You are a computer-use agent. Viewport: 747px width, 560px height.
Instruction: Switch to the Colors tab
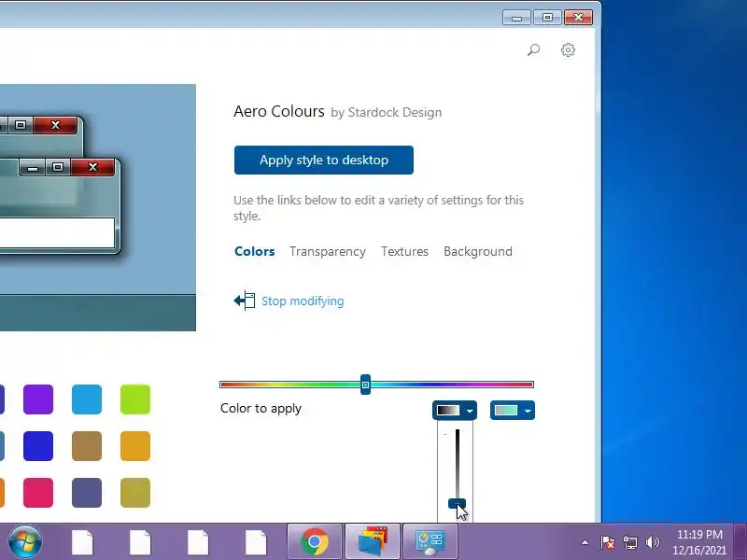tap(254, 251)
